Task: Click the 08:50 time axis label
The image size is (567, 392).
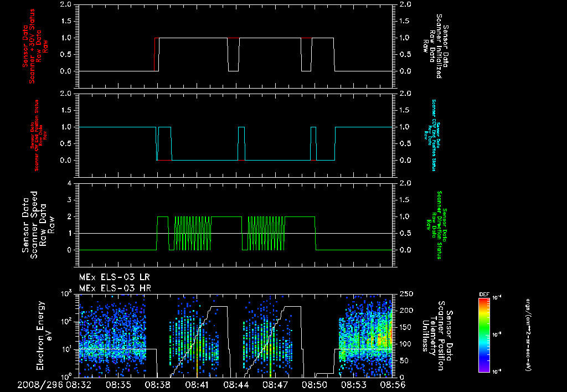Action: click(315, 385)
